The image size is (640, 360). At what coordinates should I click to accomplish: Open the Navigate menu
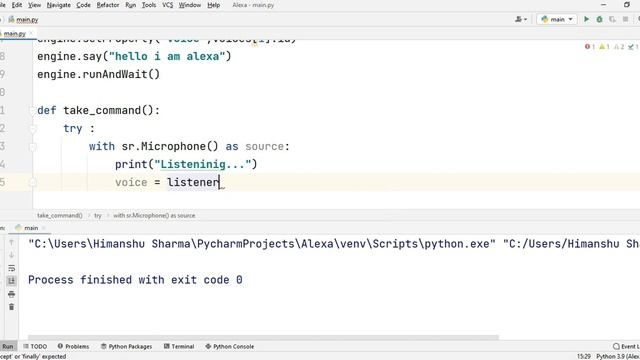click(x=59, y=5)
